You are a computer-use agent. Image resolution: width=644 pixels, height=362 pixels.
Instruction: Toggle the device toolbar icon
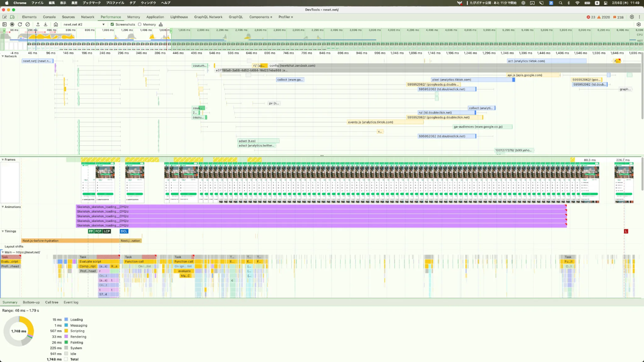pyautogui.click(x=12, y=17)
